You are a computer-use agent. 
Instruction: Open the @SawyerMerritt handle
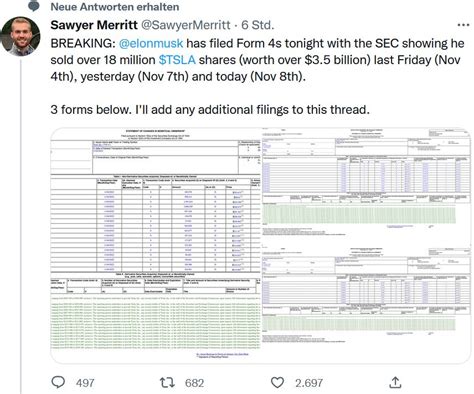point(186,25)
